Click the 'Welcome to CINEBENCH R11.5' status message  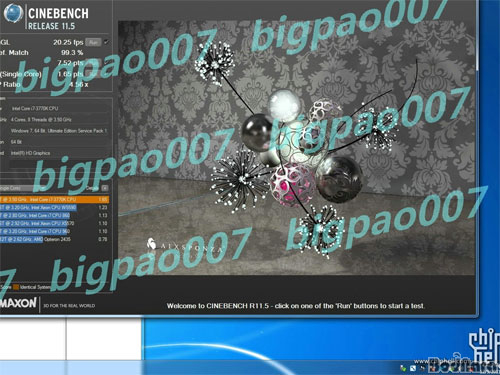tap(296, 306)
